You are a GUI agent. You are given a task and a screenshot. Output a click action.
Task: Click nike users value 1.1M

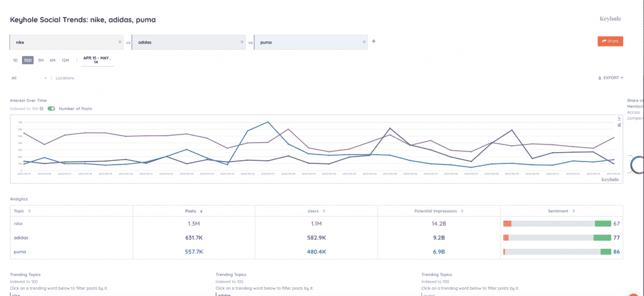(316, 224)
